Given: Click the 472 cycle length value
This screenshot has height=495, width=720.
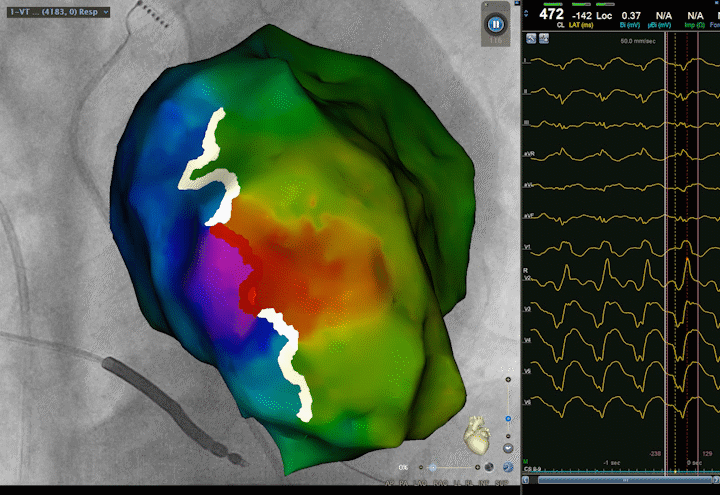Looking at the screenshot, I should click(x=551, y=14).
